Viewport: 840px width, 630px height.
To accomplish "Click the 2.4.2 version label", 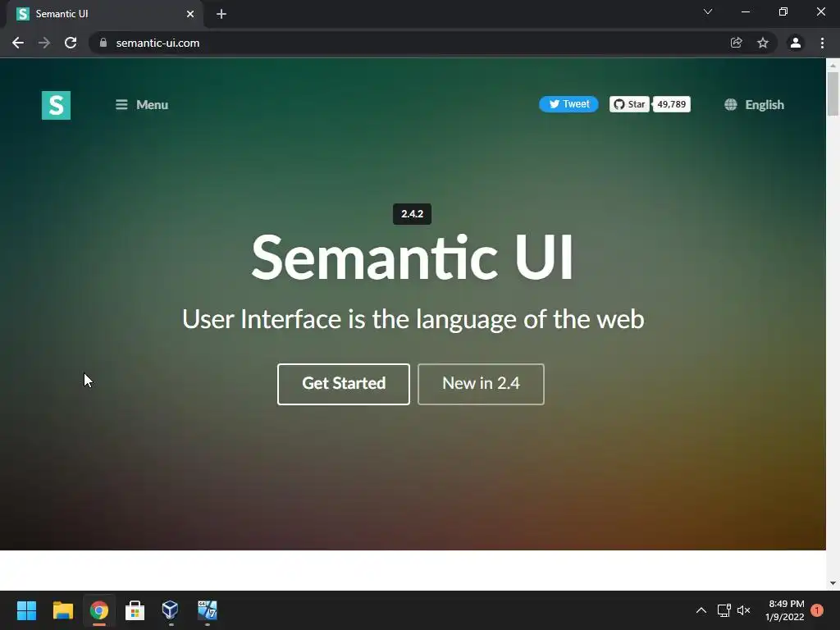I will [x=412, y=214].
